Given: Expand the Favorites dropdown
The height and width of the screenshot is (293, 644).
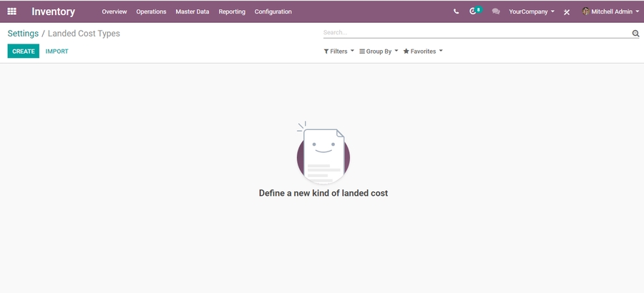Looking at the screenshot, I should coord(423,51).
